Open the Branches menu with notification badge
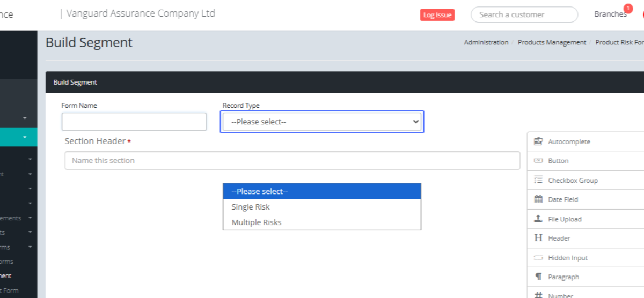This screenshot has height=298, width=644. coord(611,14)
